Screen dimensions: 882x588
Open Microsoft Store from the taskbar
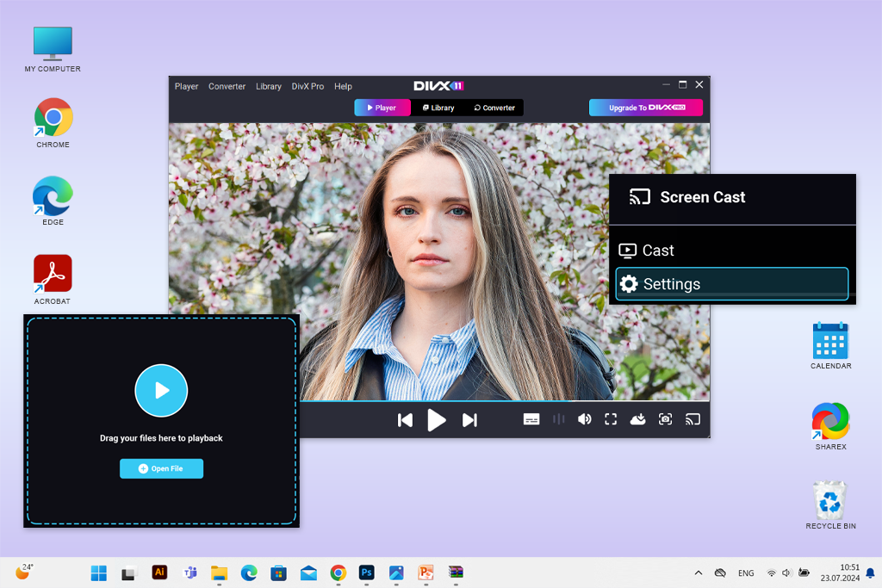tap(278, 573)
